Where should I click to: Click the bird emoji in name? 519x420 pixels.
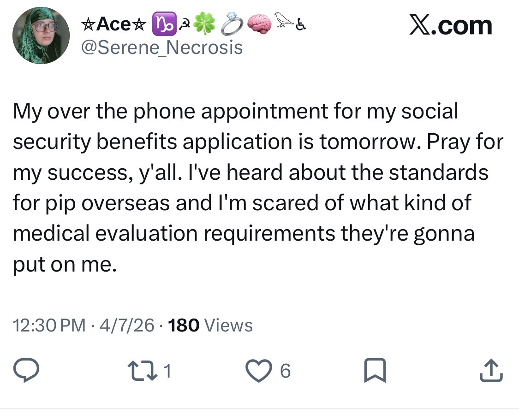click(283, 19)
